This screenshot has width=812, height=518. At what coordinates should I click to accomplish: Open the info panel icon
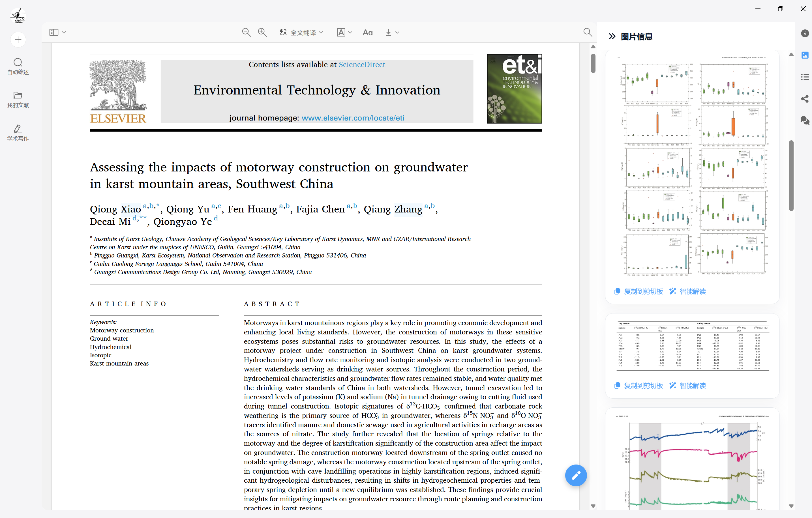(x=805, y=33)
